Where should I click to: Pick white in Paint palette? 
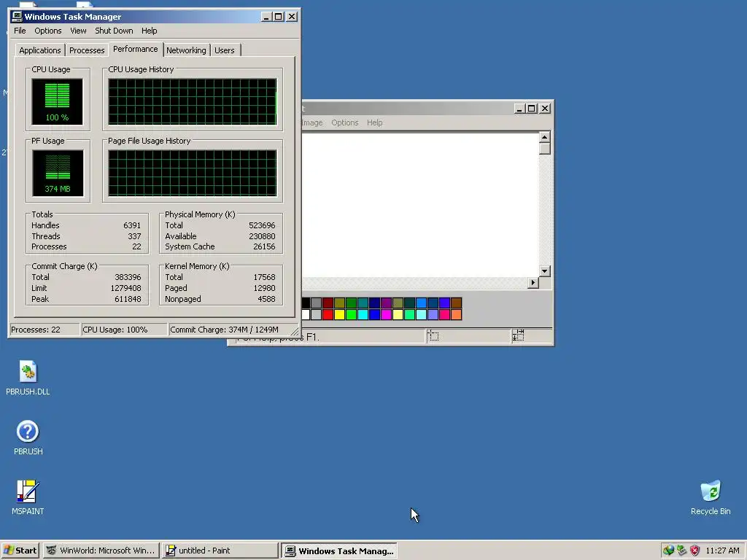pos(306,315)
